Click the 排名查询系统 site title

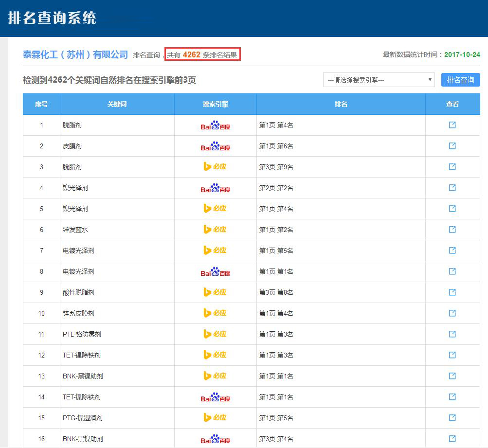pyautogui.click(x=52, y=18)
